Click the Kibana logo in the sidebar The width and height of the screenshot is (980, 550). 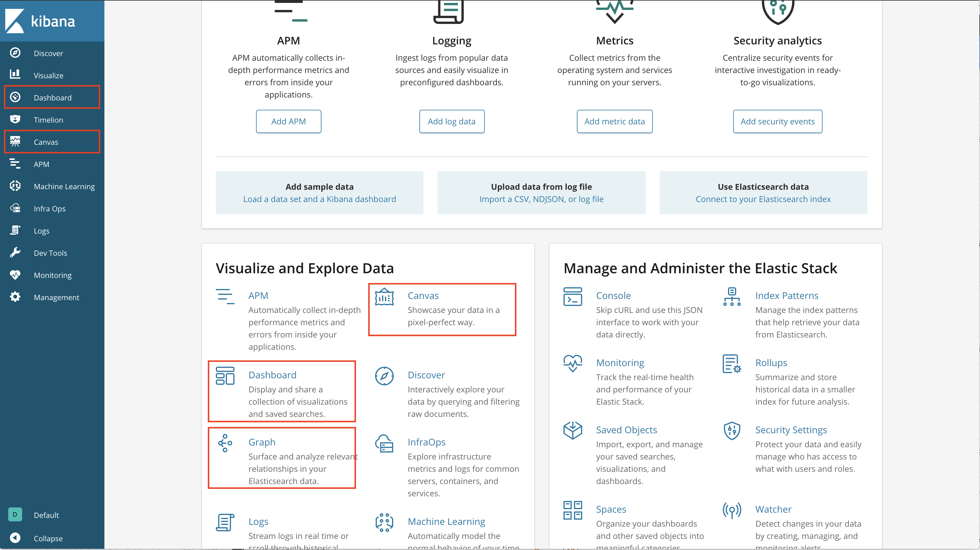pos(40,21)
